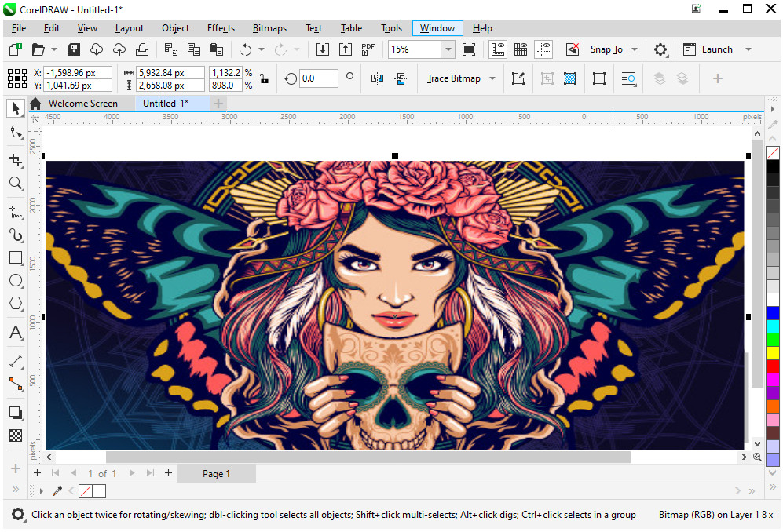Screen dimensions: 783x532
Task: Pick the red palette swatch
Action: pos(773,366)
